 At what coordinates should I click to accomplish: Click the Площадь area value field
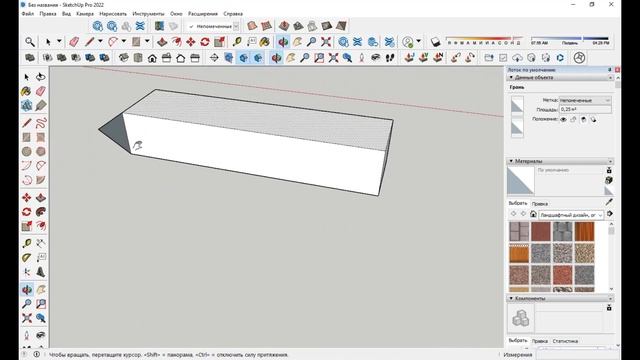[x=585, y=109]
